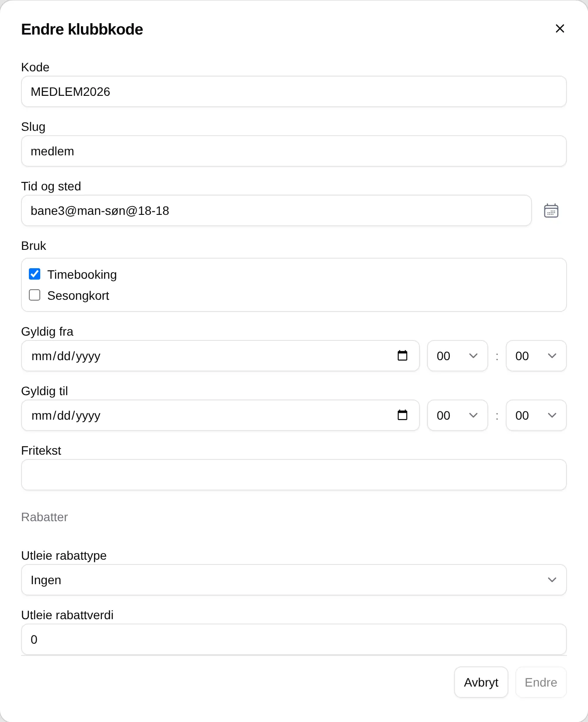Expand the Gyldig fra minute dropdown
This screenshot has height=722, width=588.
tap(536, 356)
